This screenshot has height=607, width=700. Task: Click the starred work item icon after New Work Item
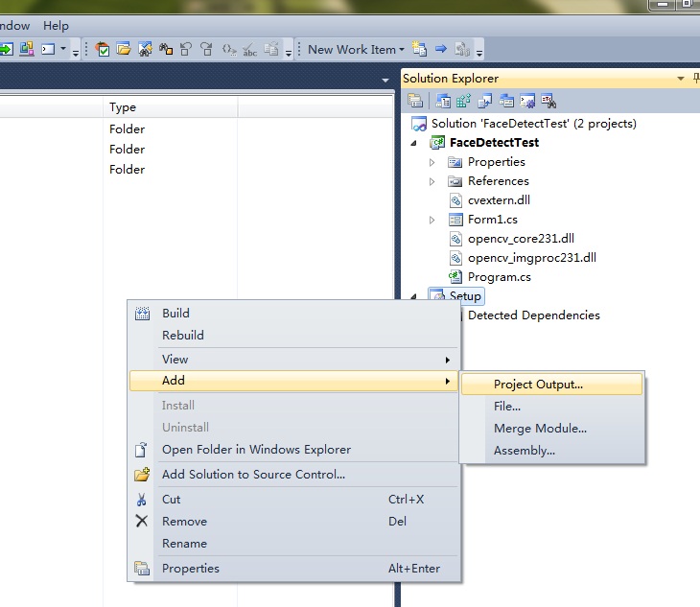(x=419, y=49)
